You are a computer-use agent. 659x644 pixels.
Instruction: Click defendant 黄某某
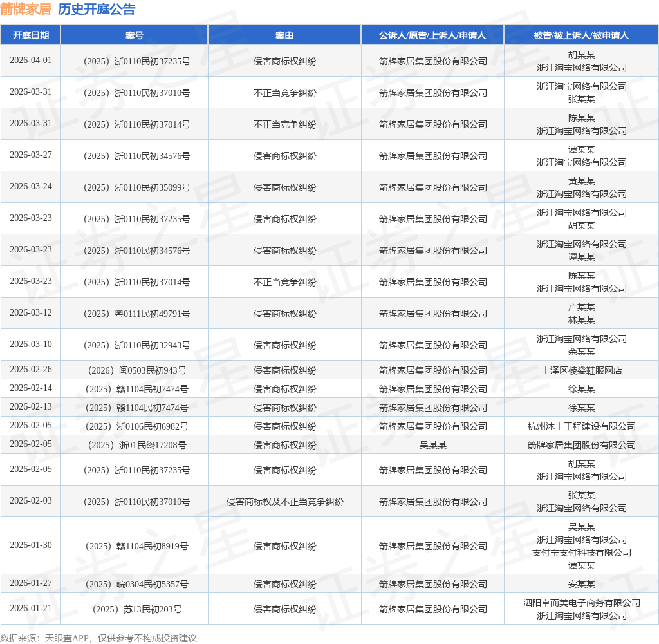[581, 182]
